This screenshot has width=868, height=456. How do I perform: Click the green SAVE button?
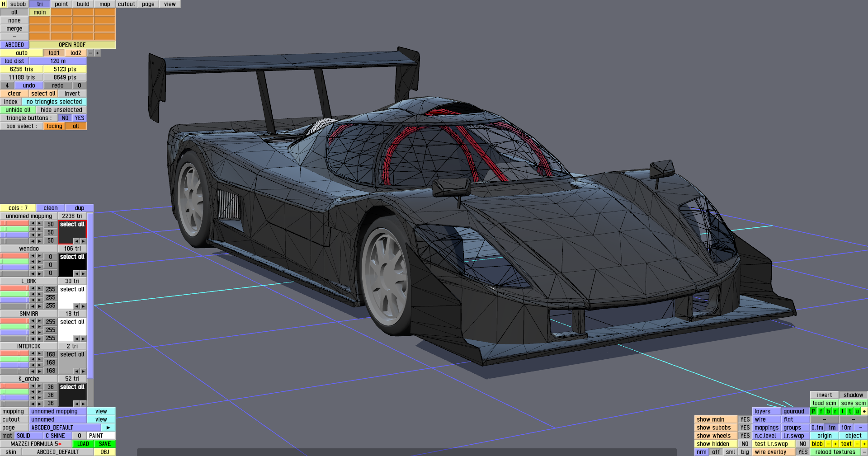pos(105,444)
